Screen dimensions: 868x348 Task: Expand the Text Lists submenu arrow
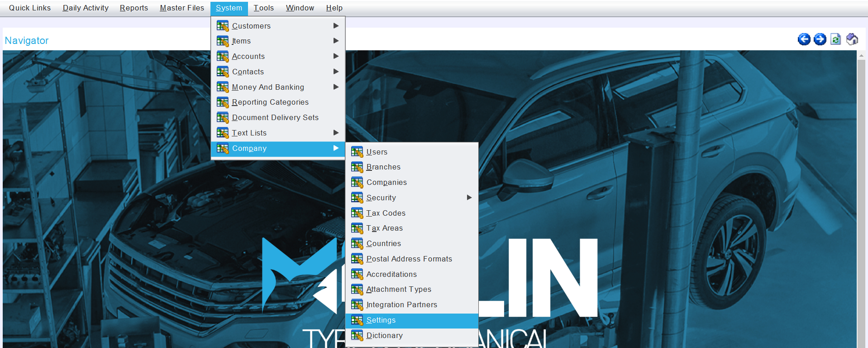(336, 133)
